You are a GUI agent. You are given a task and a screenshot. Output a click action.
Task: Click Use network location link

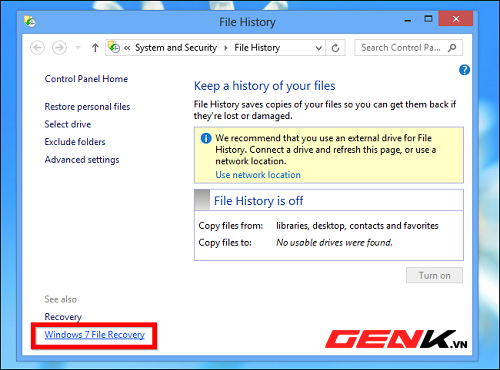tap(258, 175)
